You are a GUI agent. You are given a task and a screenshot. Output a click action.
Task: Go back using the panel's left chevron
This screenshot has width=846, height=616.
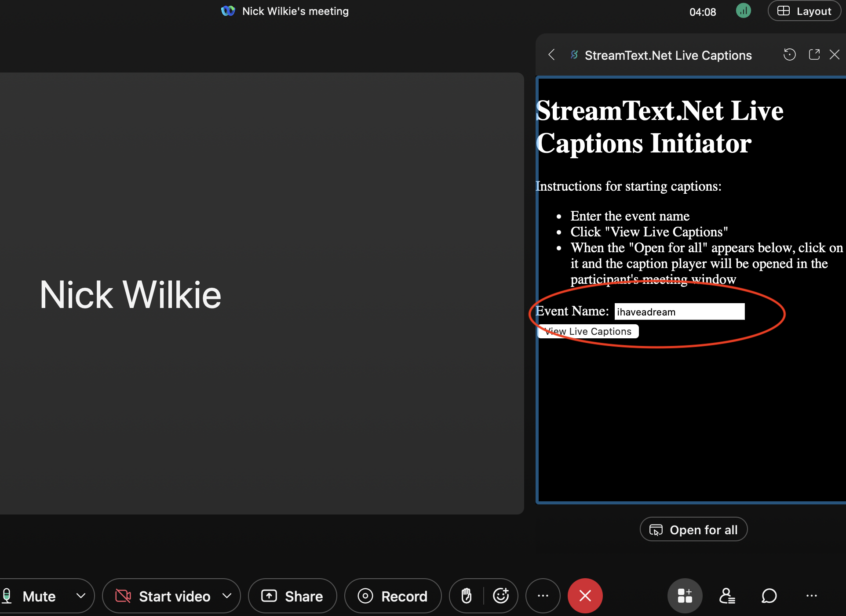(x=551, y=55)
